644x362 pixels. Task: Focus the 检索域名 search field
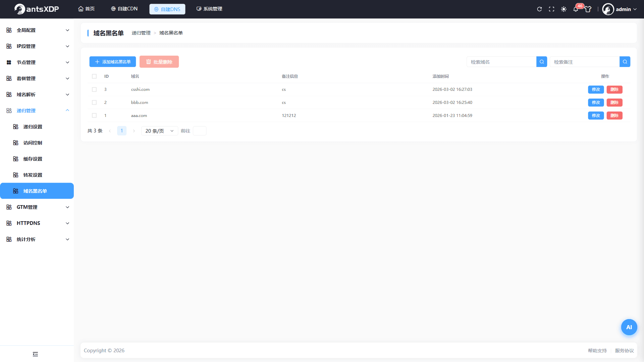pos(501,62)
